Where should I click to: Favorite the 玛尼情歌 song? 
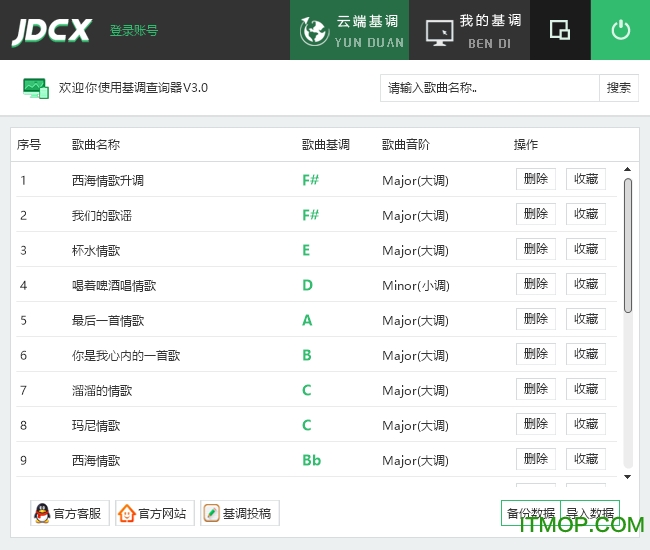586,424
